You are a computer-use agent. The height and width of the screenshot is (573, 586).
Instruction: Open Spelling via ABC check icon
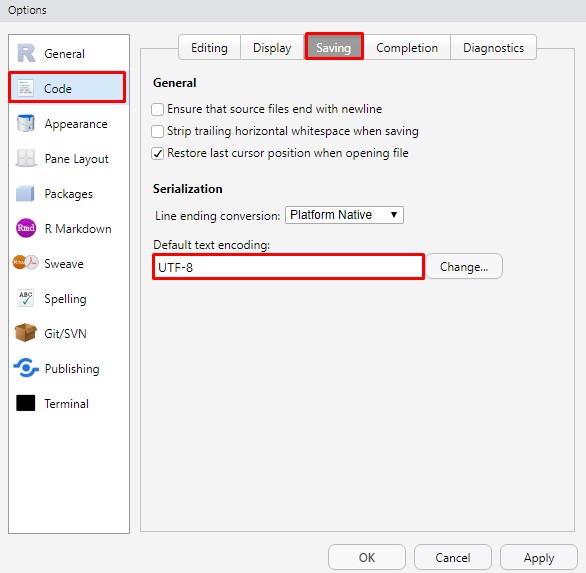pos(26,298)
